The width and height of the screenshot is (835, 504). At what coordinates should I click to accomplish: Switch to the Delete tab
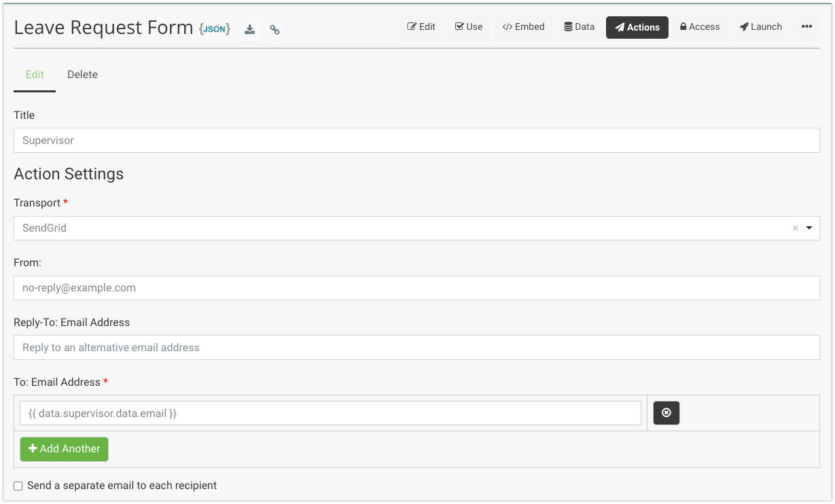click(82, 75)
